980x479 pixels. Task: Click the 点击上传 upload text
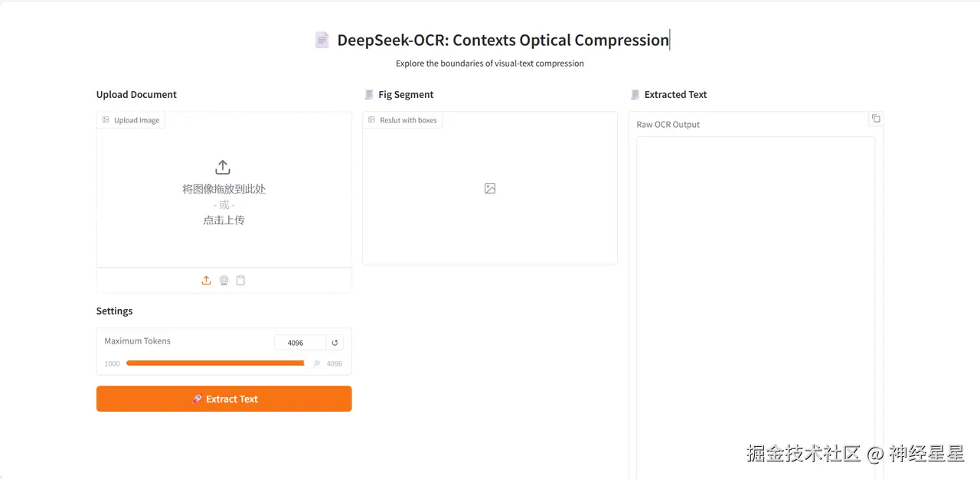point(224,220)
